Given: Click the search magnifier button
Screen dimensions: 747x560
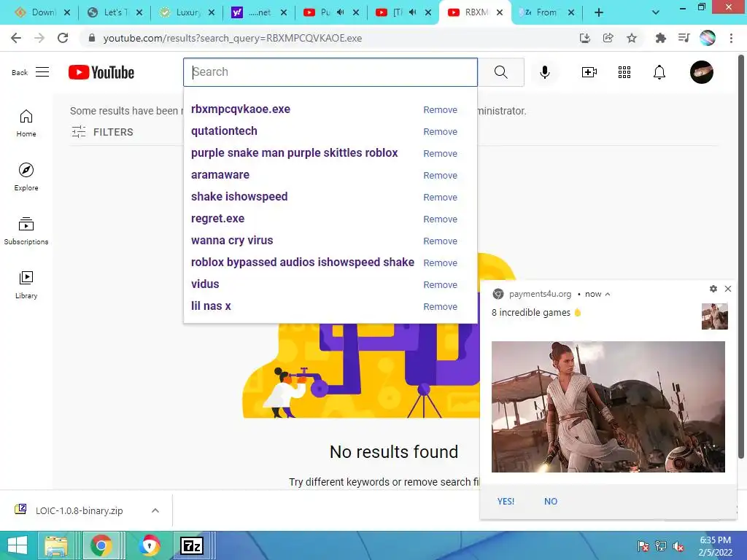Looking at the screenshot, I should (500, 72).
